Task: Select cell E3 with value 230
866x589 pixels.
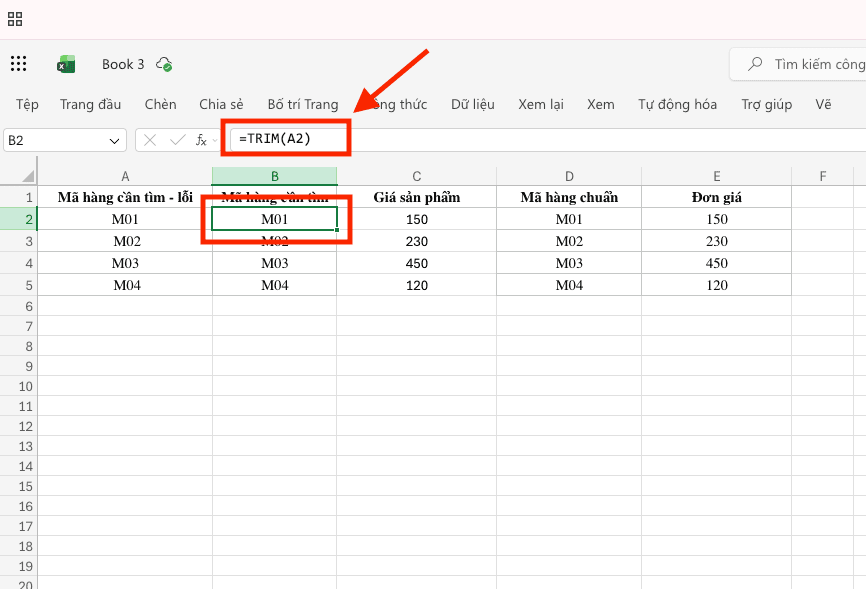Action: [x=717, y=241]
